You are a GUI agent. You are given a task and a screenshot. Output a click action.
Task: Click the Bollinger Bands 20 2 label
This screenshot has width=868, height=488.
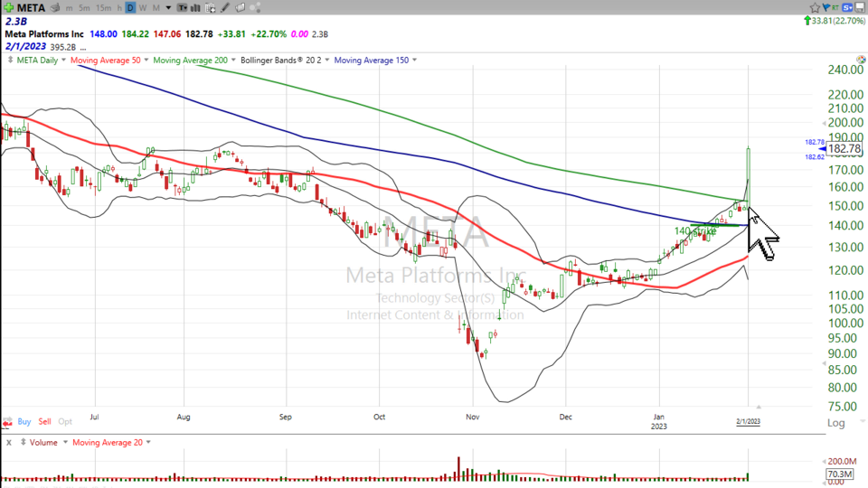click(x=280, y=60)
